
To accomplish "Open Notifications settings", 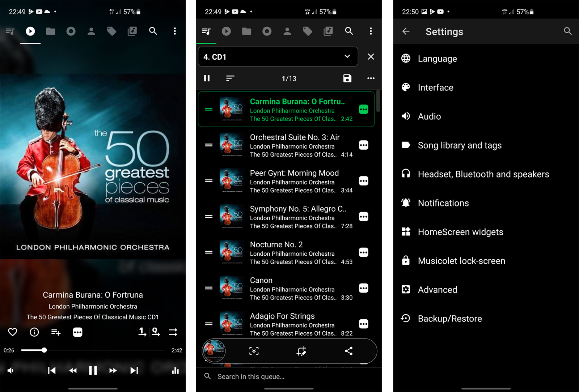I will point(486,203).
